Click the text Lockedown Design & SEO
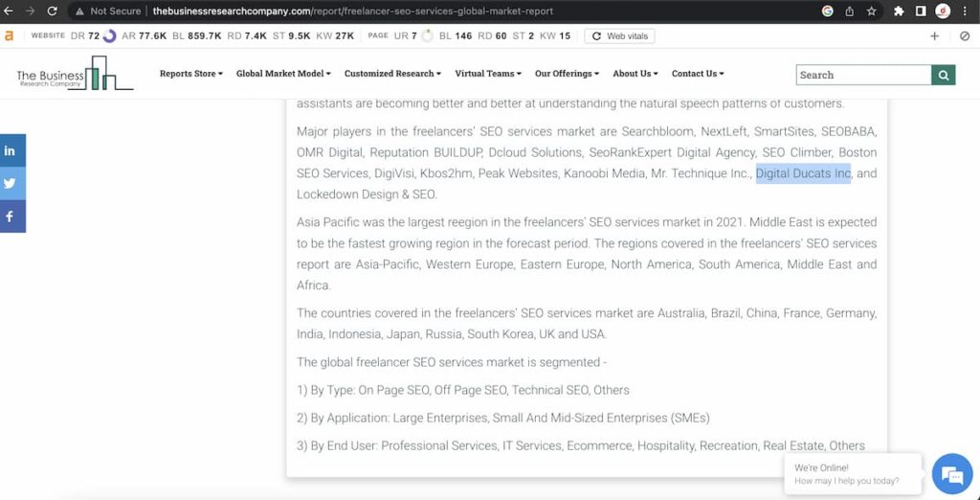This screenshot has width=980, height=500. [366, 194]
